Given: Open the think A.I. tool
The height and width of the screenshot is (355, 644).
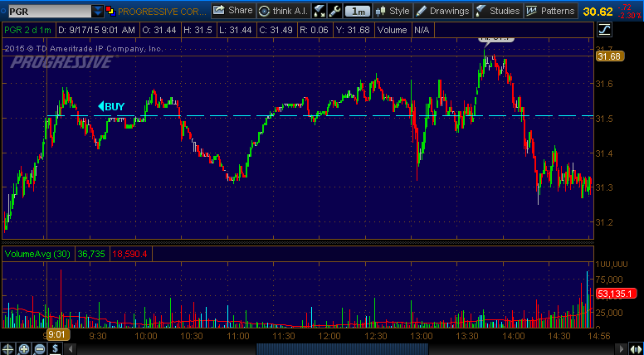Looking at the screenshot, I should (x=281, y=11).
